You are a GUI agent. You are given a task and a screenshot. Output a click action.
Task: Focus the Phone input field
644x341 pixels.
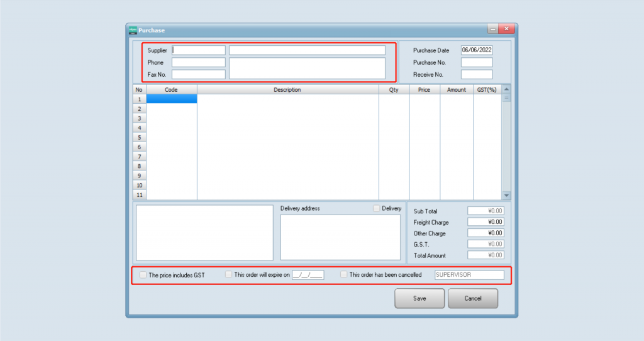198,62
